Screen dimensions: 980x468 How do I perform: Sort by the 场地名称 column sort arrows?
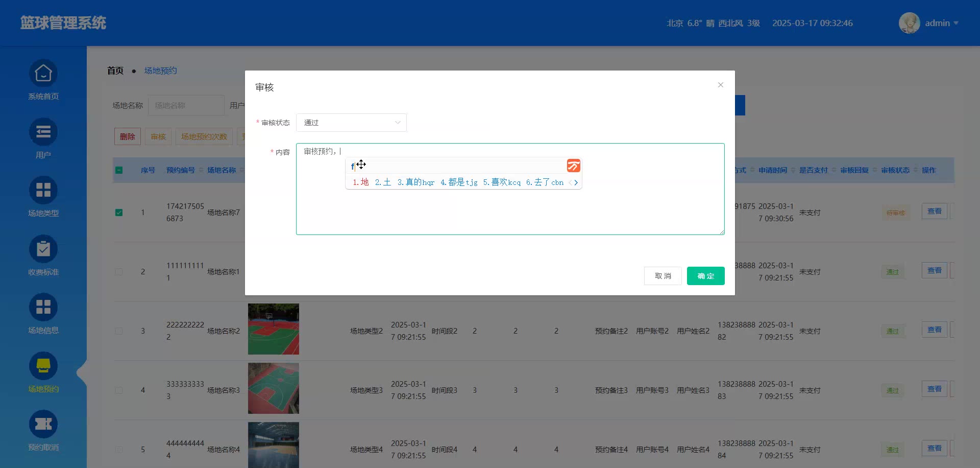(x=242, y=170)
